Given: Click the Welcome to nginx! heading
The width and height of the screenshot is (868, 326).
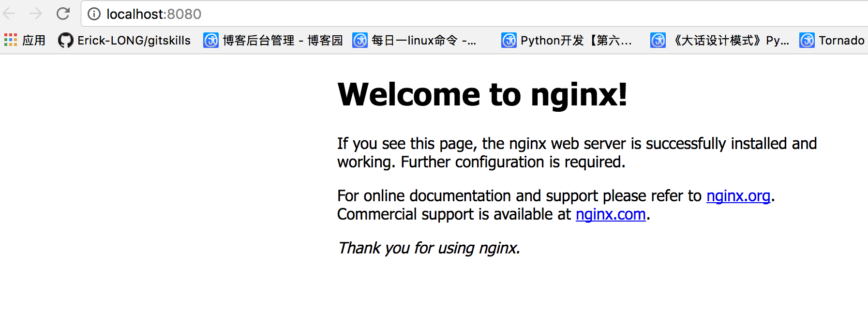Looking at the screenshot, I should tap(482, 95).
